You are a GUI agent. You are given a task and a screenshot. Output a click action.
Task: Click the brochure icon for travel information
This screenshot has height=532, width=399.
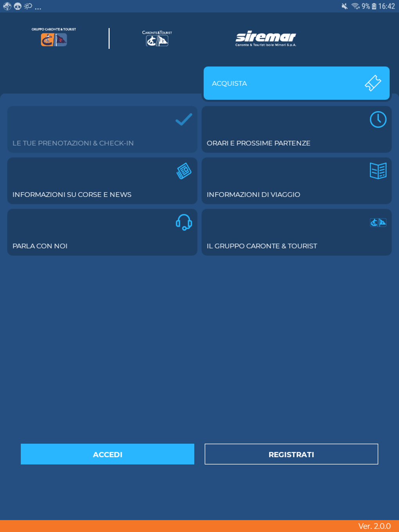pyautogui.click(x=377, y=171)
